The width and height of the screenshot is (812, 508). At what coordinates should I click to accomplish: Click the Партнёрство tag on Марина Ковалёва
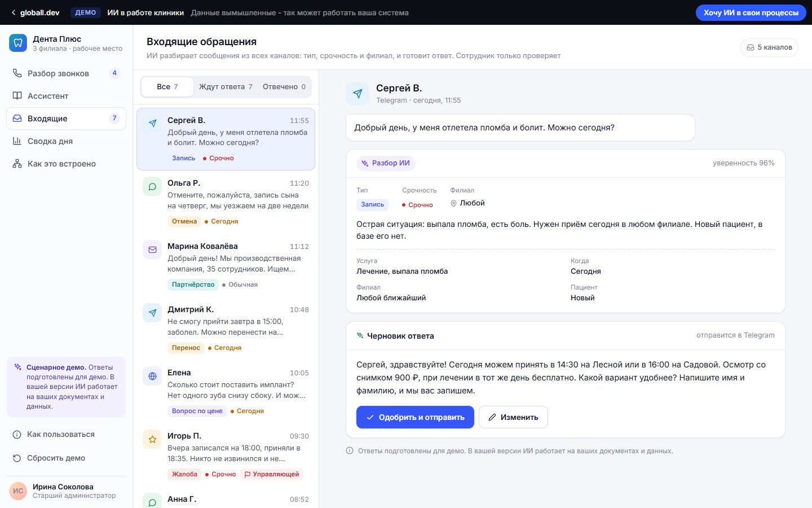[193, 284]
